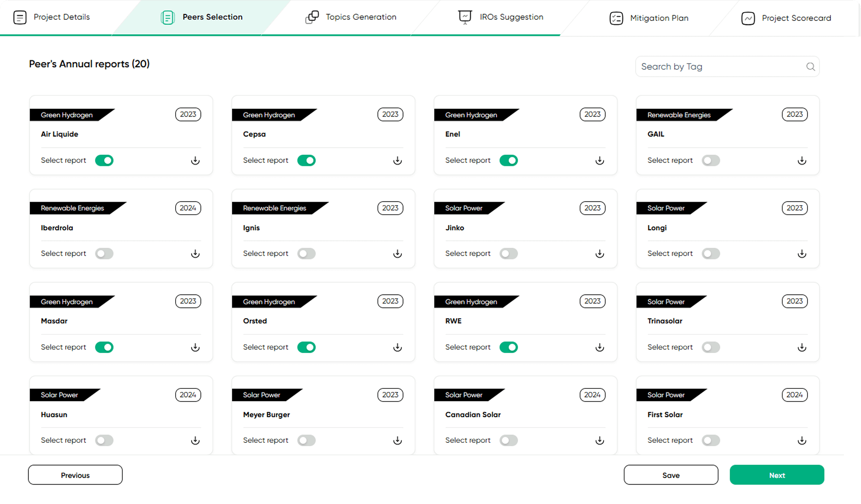This screenshot has height=504, width=861.
Task: Download the Cepsa annual report
Action: [397, 160]
